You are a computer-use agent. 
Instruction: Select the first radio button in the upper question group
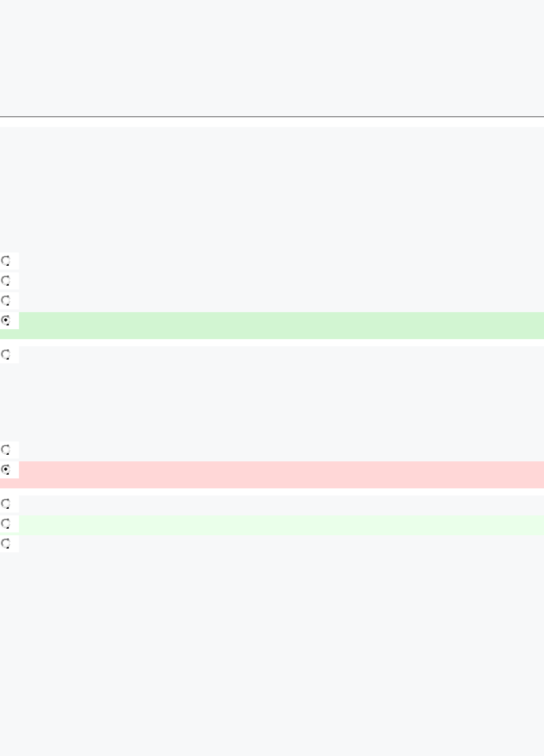[6, 261]
